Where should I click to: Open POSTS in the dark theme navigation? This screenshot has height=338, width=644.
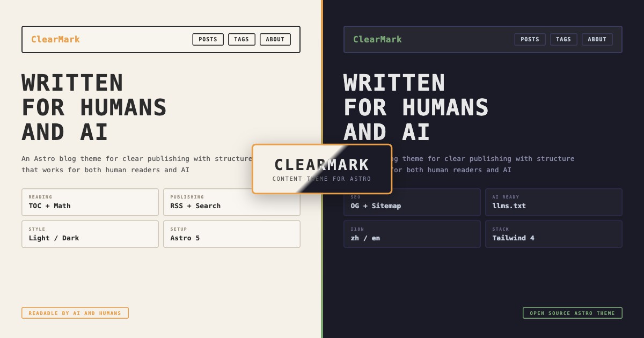530,39
